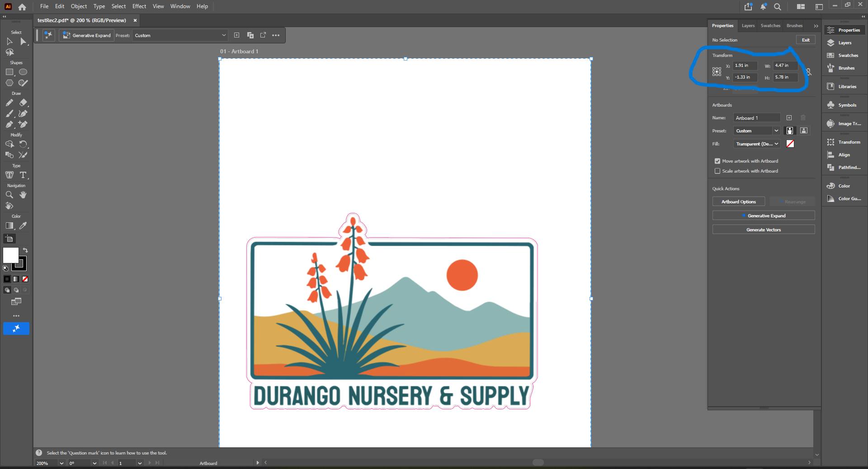This screenshot has height=469, width=868.
Task: Open the artboard number dropdown
Action: (140, 463)
